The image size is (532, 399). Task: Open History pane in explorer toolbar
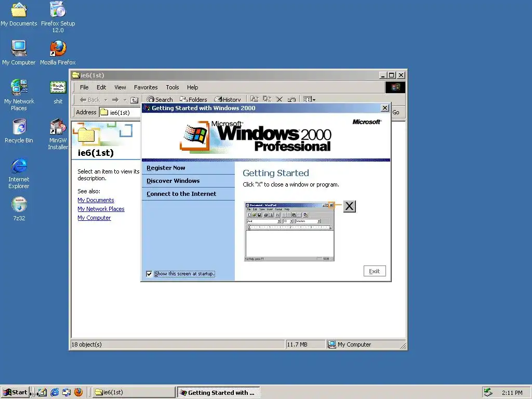[x=228, y=99]
